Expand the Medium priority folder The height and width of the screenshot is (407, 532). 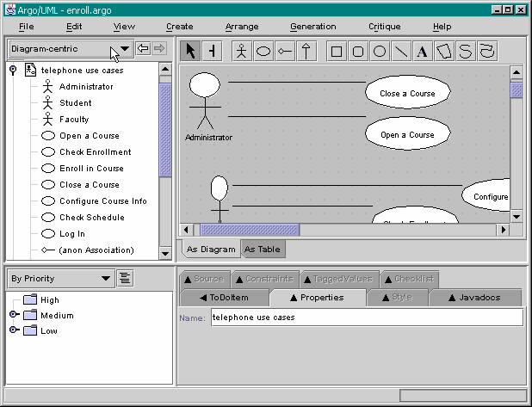[14, 314]
